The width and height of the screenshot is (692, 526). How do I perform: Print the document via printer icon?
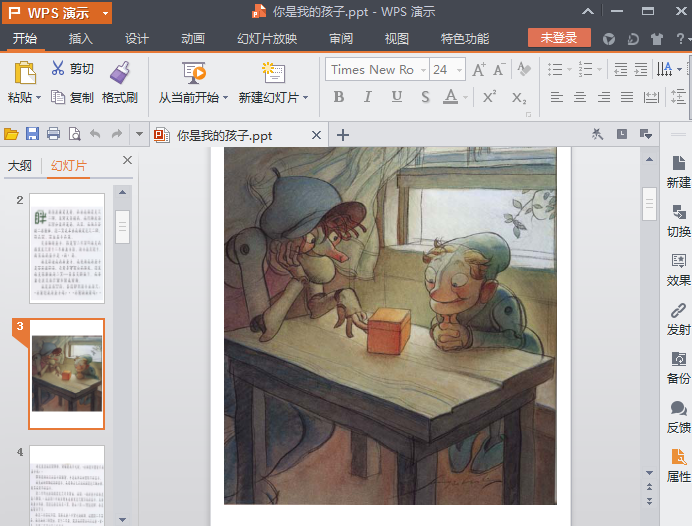click(x=53, y=134)
